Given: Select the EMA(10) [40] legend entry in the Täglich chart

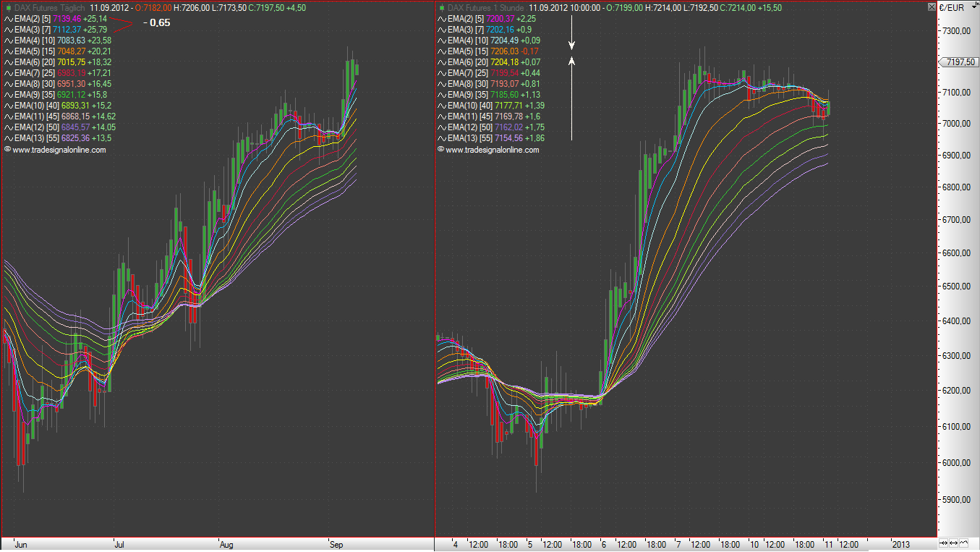Looking at the screenshot, I should [59, 106].
